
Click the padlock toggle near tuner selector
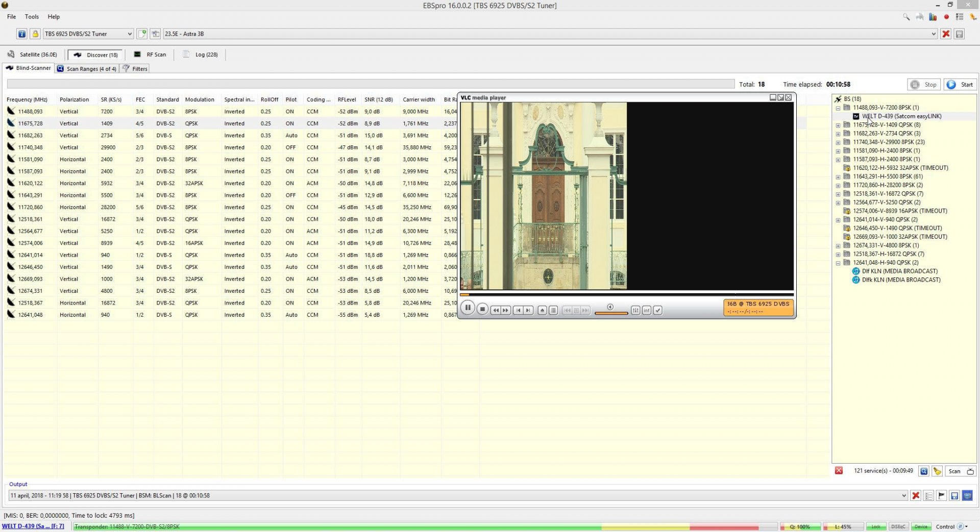pos(35,34)
